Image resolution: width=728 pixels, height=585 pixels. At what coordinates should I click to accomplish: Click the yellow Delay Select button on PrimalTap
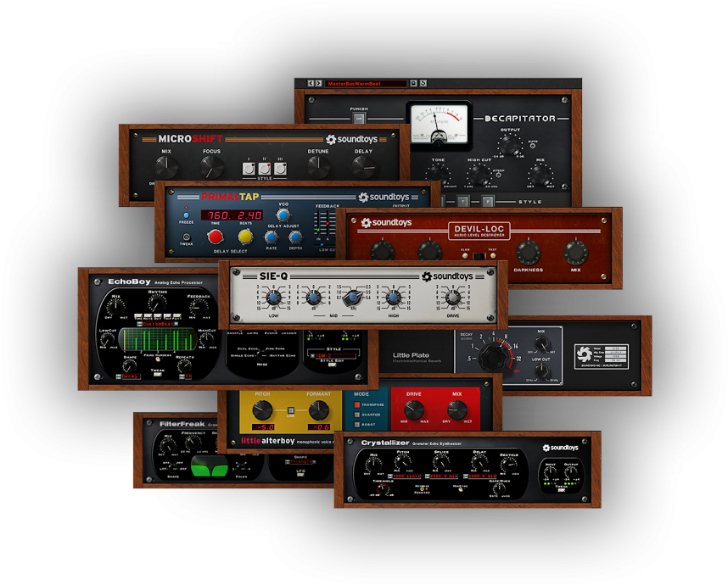pyautogui.click(x=245, y=237)
